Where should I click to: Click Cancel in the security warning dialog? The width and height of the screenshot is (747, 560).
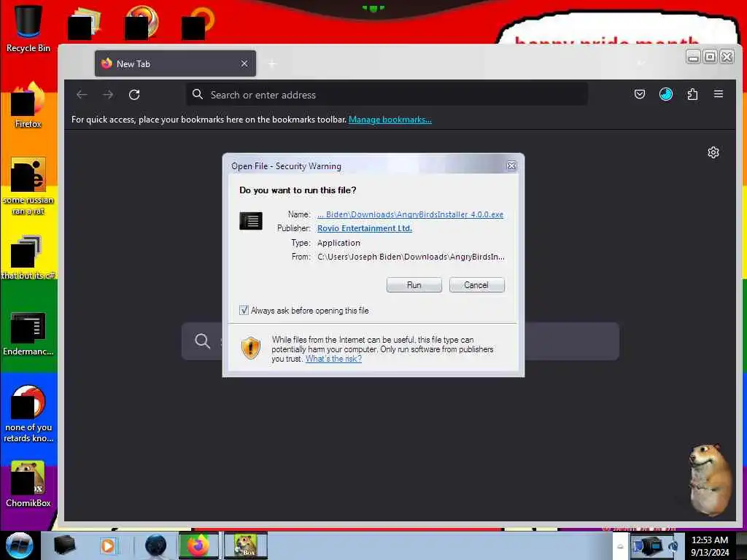pos(476,285)
